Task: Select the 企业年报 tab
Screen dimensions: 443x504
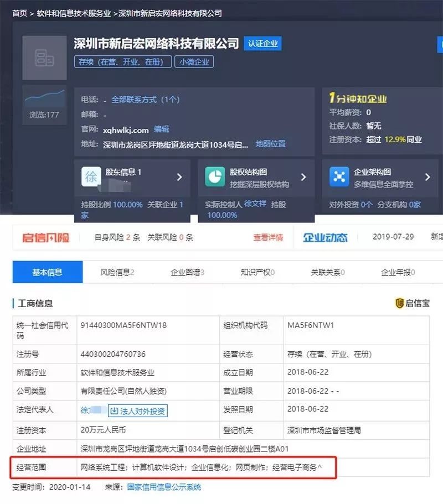Action: point(398,272)
